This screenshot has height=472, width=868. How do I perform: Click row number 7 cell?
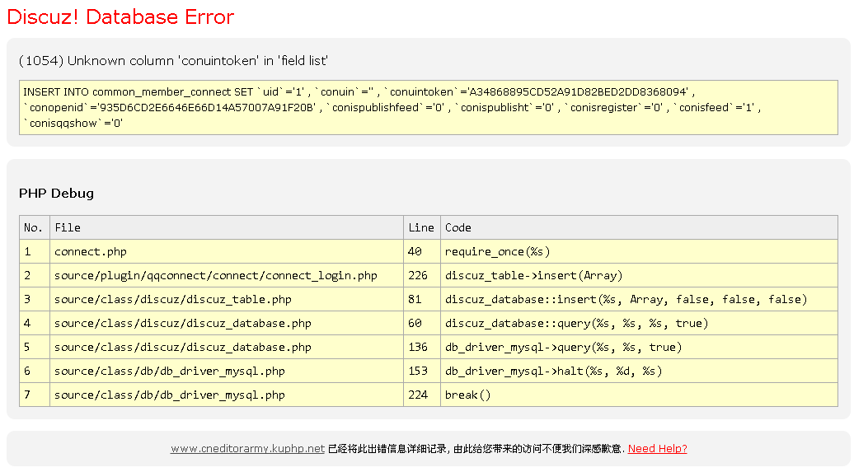(35, 395)
